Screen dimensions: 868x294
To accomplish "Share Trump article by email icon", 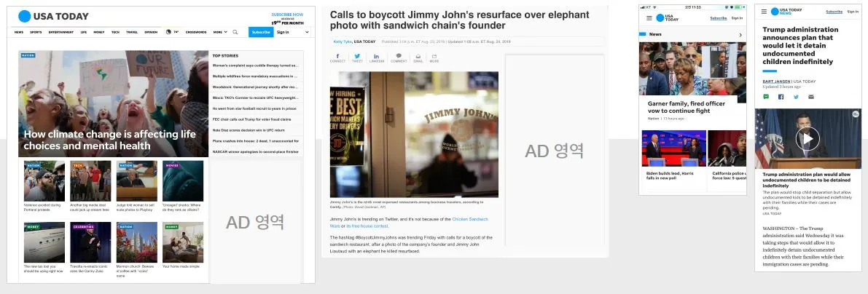I will [x=811, y=97].
